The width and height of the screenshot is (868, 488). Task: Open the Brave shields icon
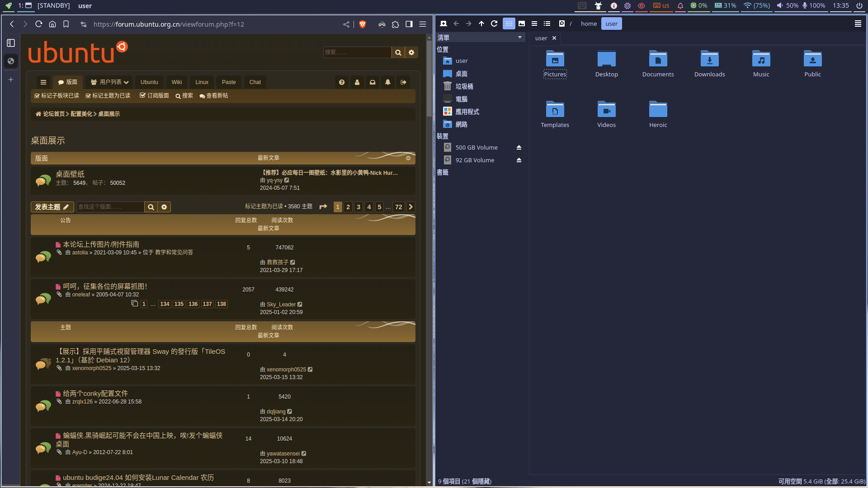(363, 24)
